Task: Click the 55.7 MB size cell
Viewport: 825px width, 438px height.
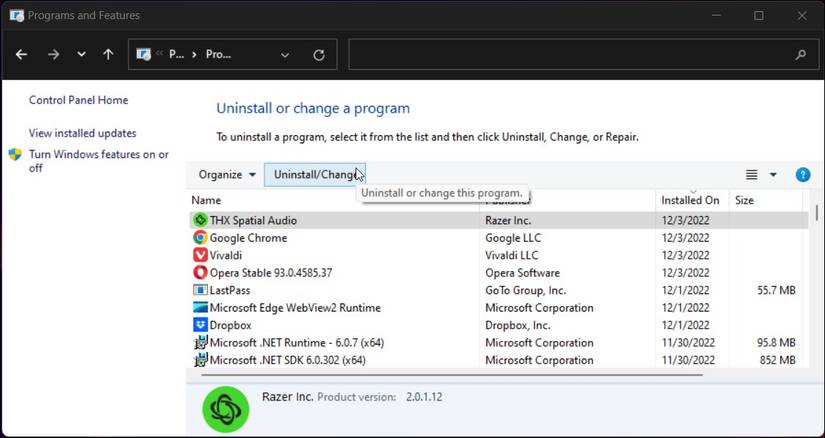Action: (x=776, y=290)
